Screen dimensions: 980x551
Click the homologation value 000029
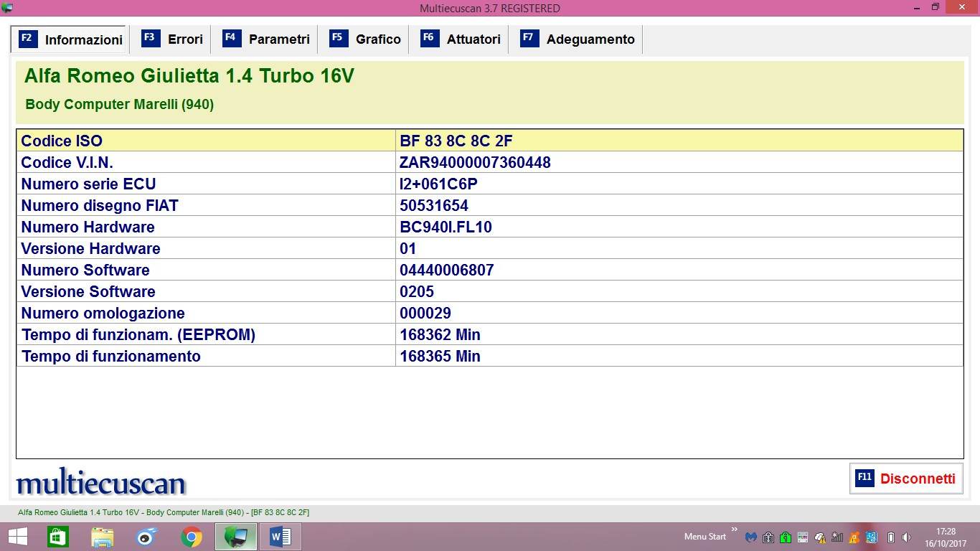click(425, 313)
